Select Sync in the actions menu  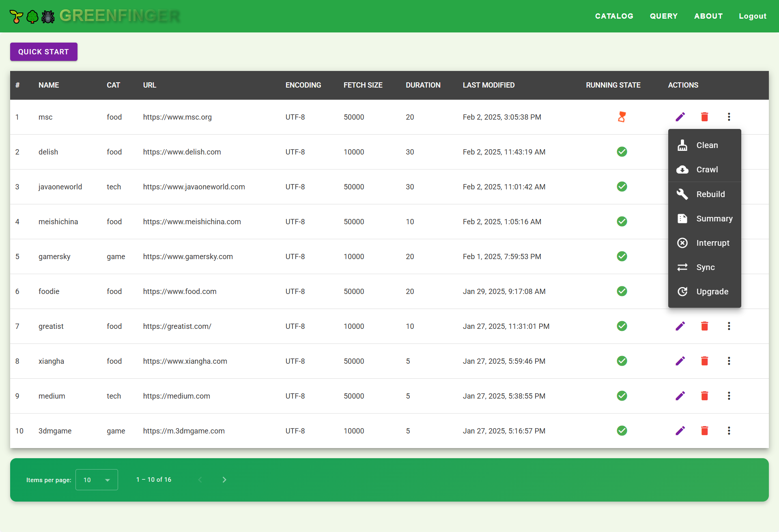[705, 267]
